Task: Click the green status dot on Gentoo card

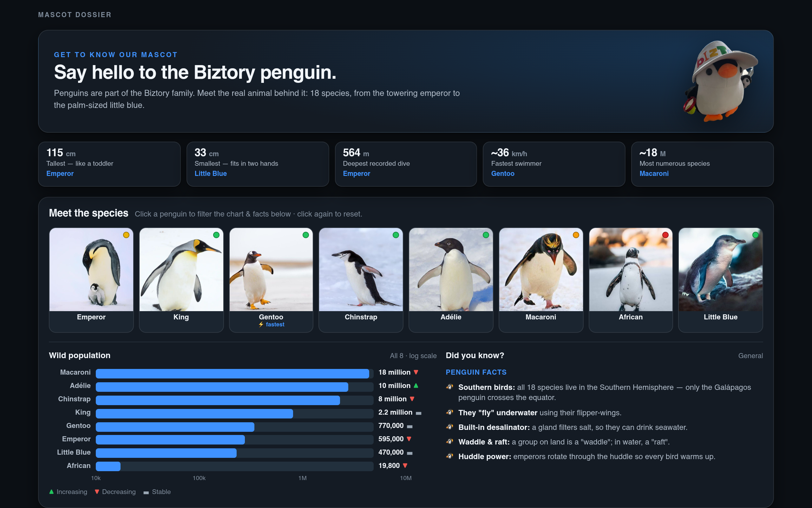Action: (306, 235)
